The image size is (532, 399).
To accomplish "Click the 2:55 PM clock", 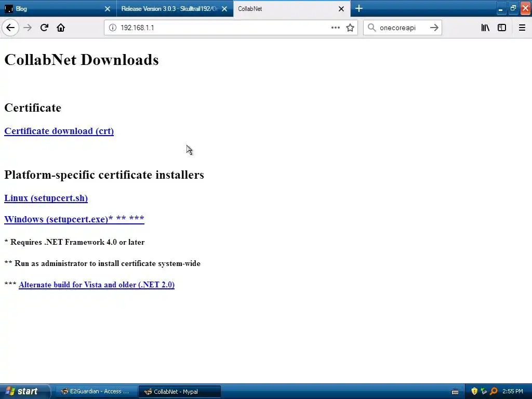I will click(x=512, y=391).
